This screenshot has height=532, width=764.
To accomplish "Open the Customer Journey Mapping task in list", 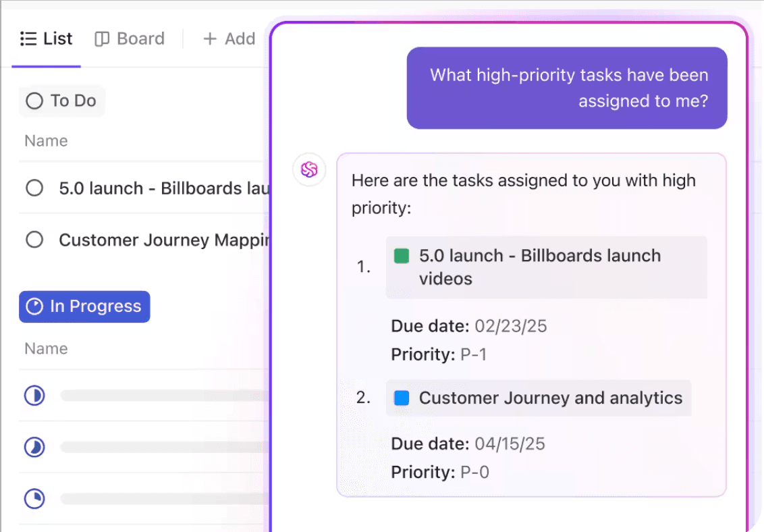I will pyautogui.click(x=164, y=240).
